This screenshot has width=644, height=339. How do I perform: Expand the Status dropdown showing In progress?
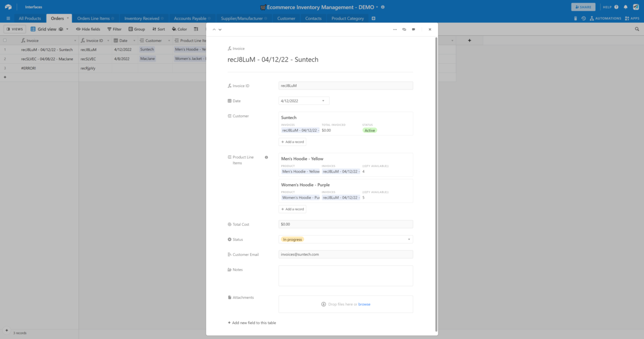[x=409, y=239]
